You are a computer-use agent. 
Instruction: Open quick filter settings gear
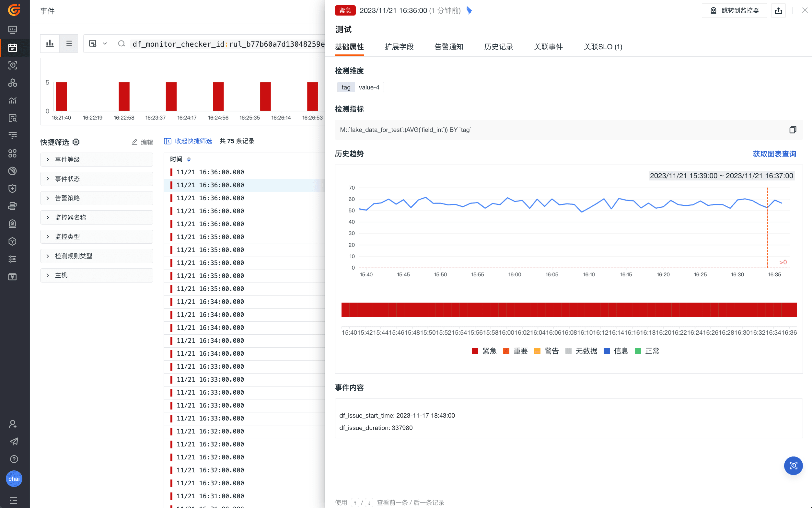[76, 142]
